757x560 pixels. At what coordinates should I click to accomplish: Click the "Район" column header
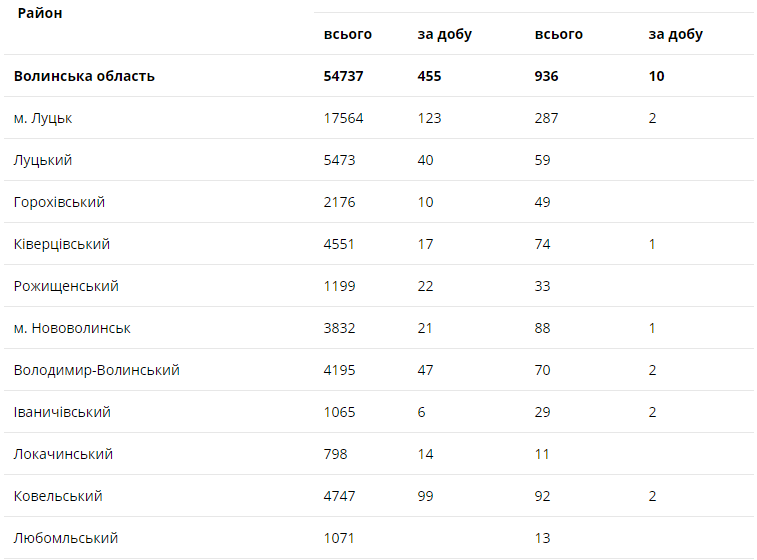[x=40, y=15]
